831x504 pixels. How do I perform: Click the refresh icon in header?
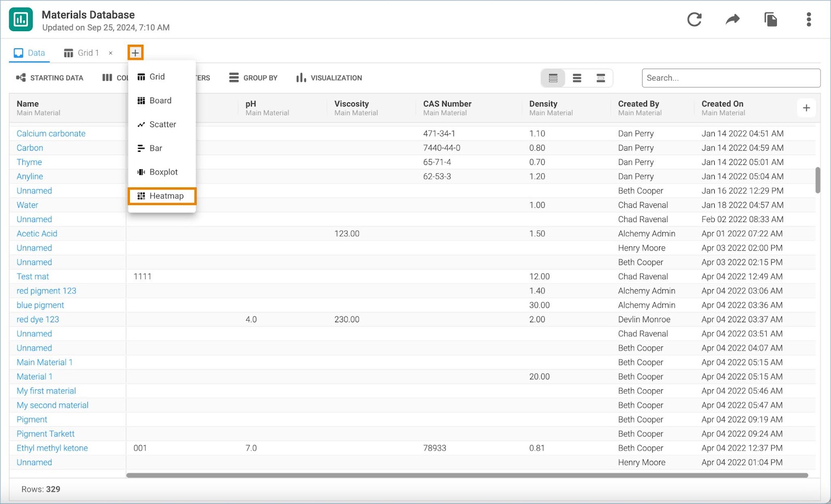click(694, 20)
